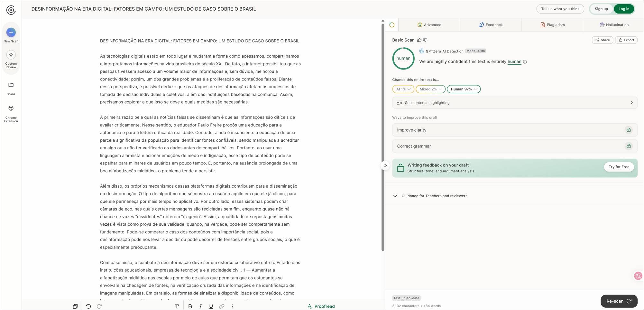This screenshot has width=644, height=310.
Task: Open more formatting options (three dots)
Action: click(x=232, y=306)
